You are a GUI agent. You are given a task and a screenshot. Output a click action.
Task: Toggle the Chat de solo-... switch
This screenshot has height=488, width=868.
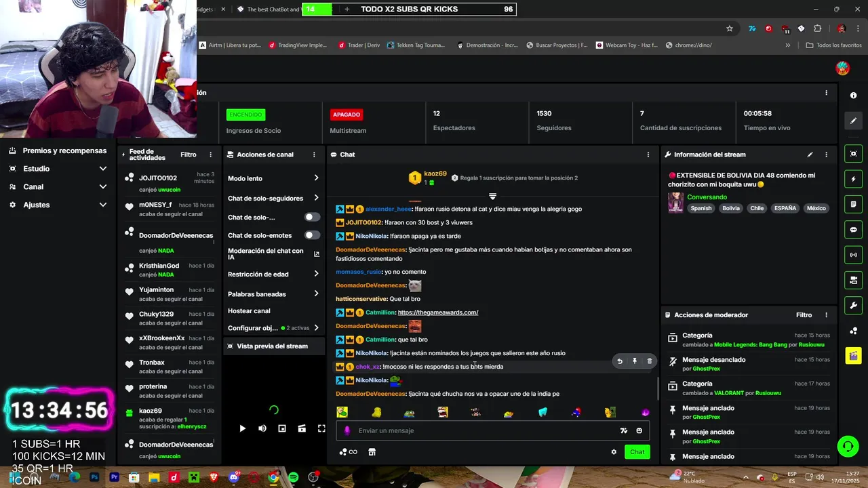coord(312,217)
